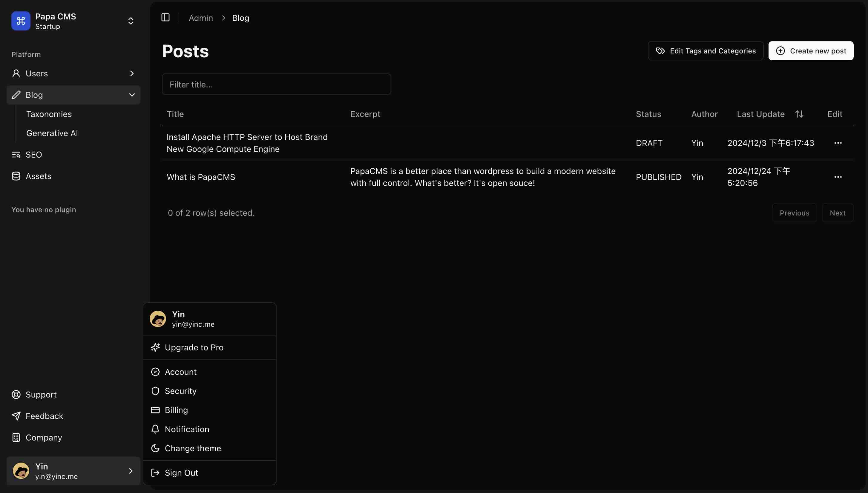Expand the Users section chevron
Screen dimensions: 868x493
(x=132, y=73)
